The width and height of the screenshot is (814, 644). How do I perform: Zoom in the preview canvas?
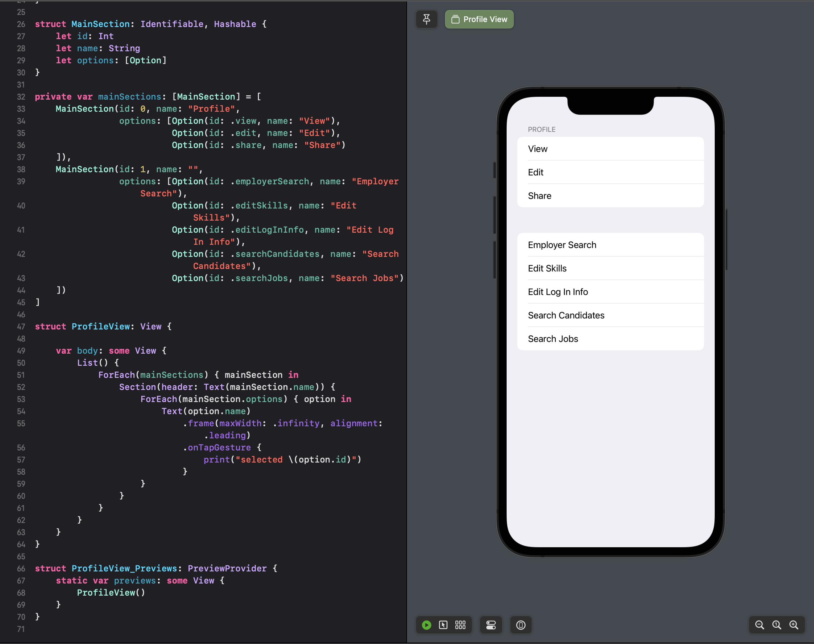pos(794,625)
